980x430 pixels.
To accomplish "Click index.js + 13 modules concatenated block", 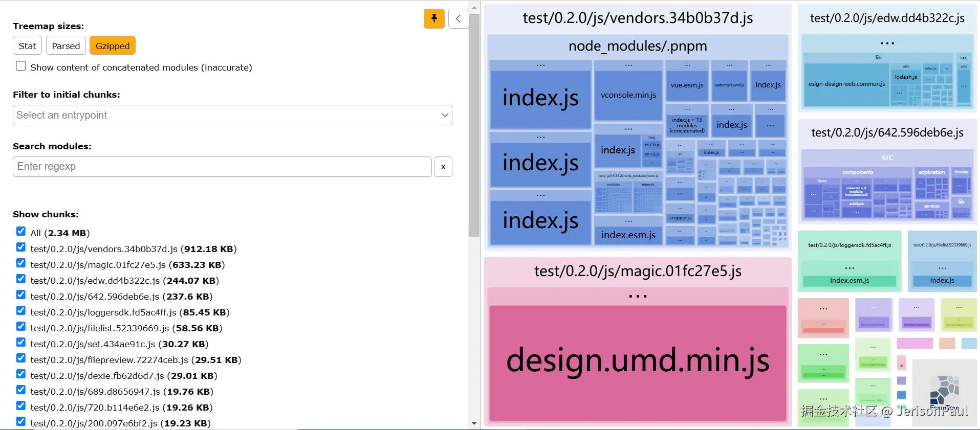I will [x=687, y=125].
